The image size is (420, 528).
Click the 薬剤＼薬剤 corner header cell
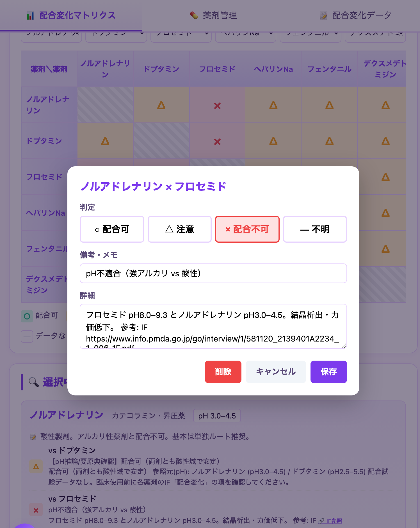(49, 69)
